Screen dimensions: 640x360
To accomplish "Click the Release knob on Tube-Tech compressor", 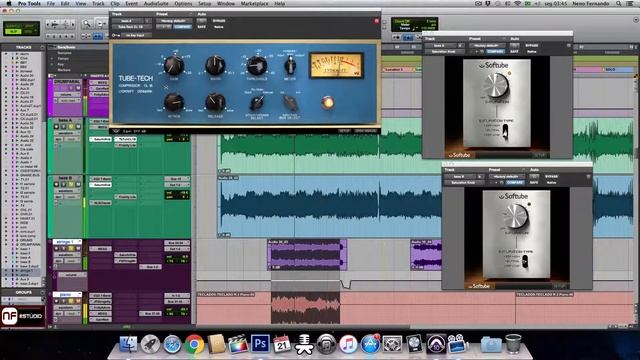I will 215,102.
